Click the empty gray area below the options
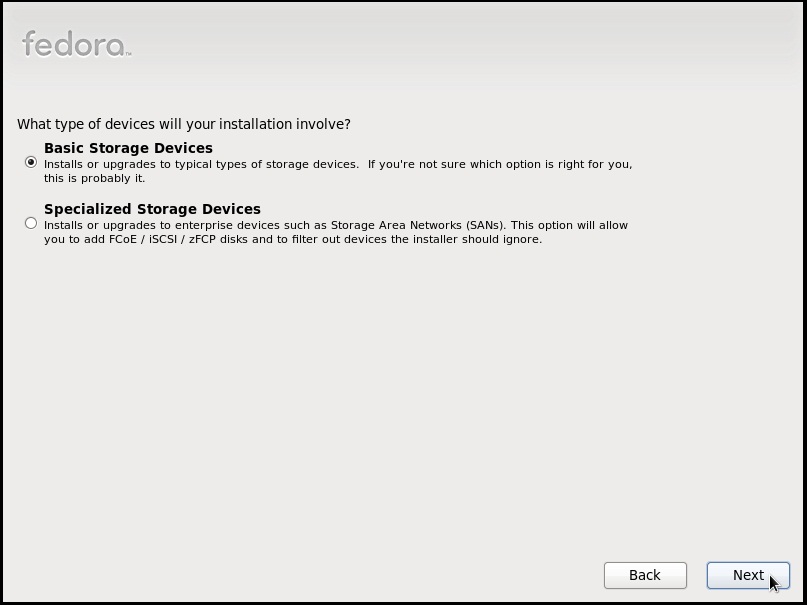Viewport: 807px width, 605px height. [401, 401]
